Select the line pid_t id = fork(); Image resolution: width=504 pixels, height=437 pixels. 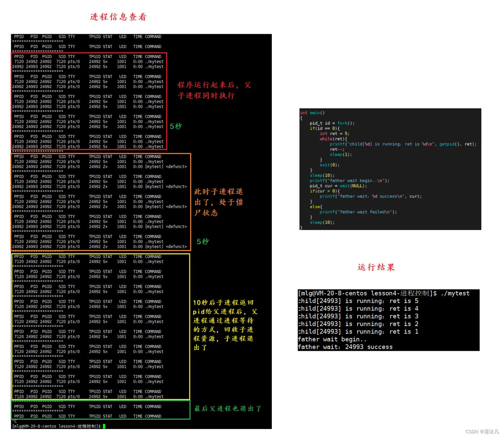[x=332, y=123]
